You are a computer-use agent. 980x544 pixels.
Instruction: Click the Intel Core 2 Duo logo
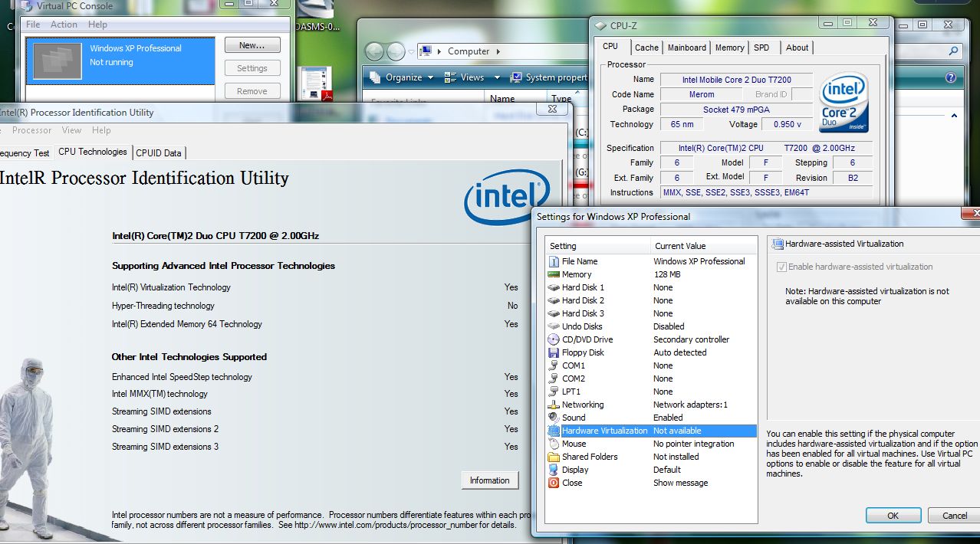click(844, 103)
